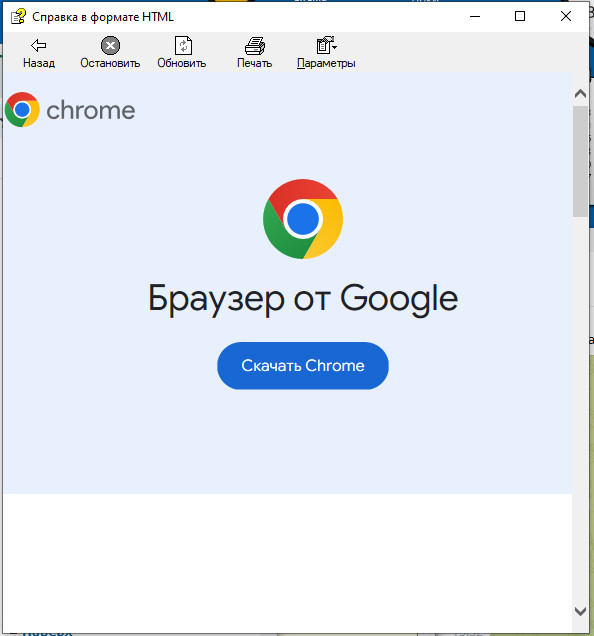This screenshot has width=594, height=636.
Task: Click the scrollbar down arrow
Action: tap(581, 611)
